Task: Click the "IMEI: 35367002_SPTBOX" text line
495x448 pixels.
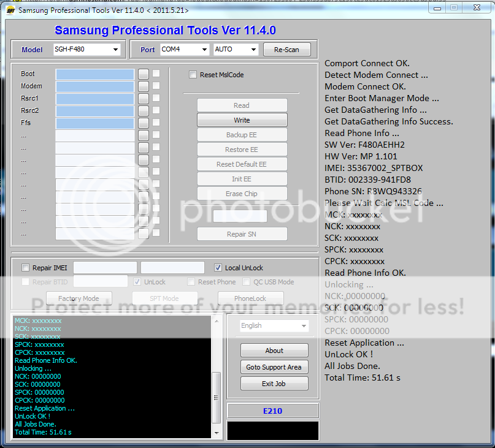Action: tap(374, 168)
